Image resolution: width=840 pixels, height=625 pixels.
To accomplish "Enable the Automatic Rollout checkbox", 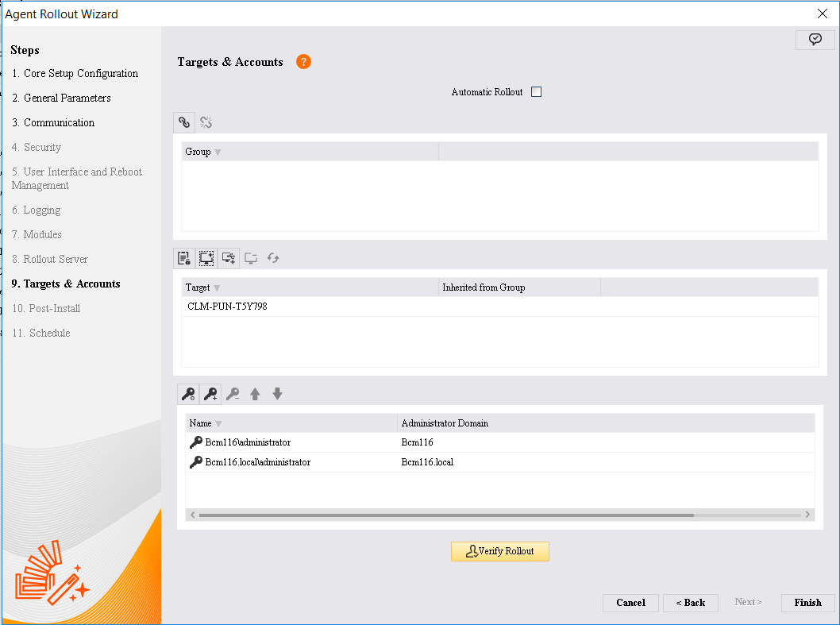I will coord(536,92).
